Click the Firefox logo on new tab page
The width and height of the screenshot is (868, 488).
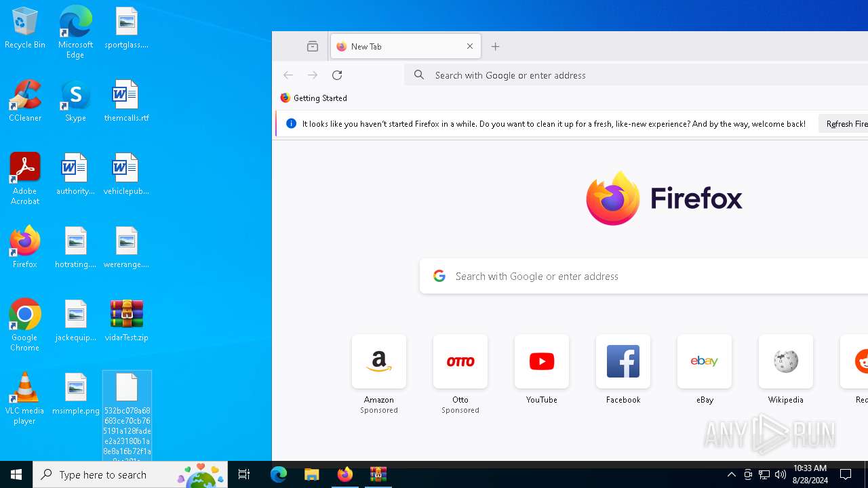(664, 198)
